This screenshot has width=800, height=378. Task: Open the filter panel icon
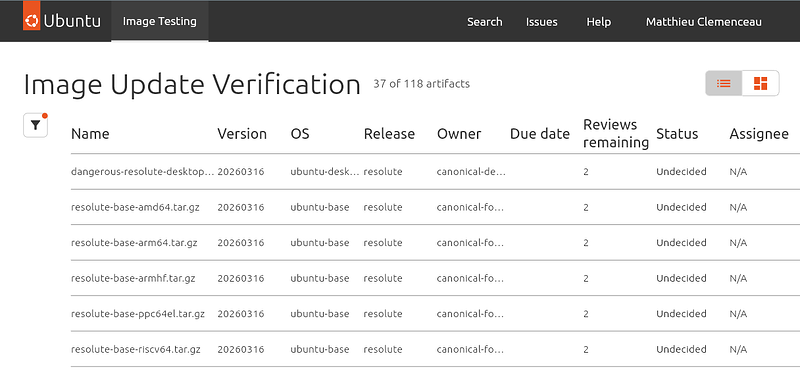point(35,125)
